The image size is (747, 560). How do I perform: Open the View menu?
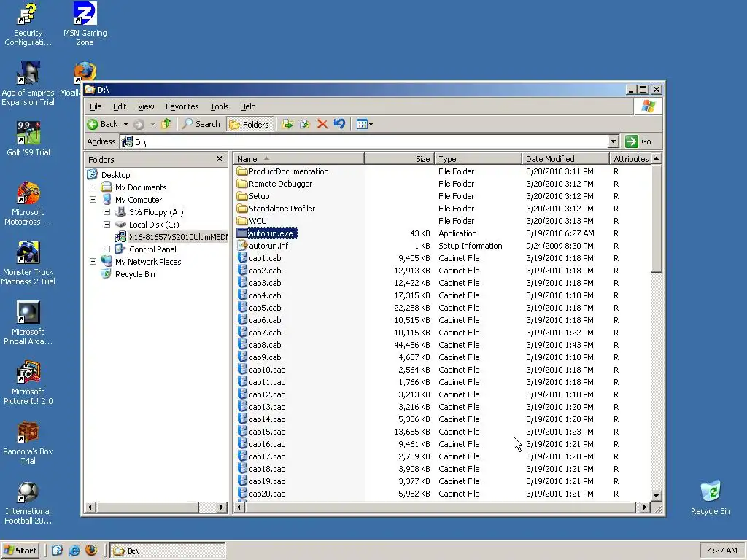[146, 106]
